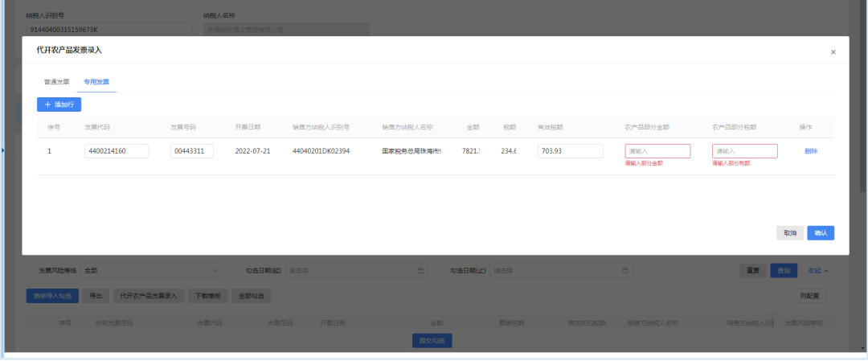Edit the 发票代码 field 4400214160

click(117, 151)
